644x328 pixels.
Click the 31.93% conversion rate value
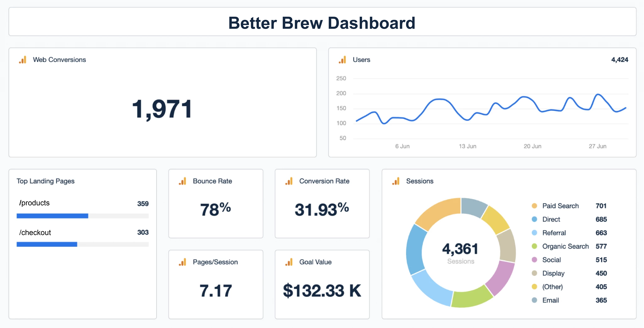click(322, 209)
